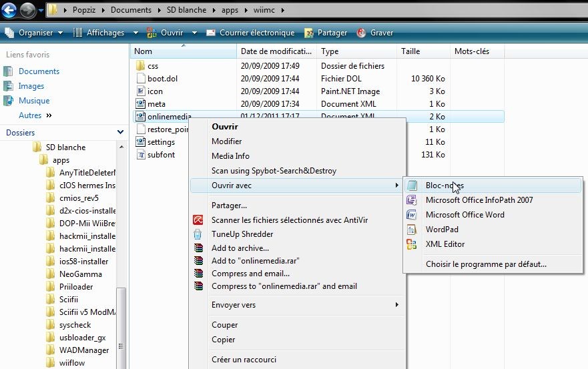Open the Images favorite link
This screenshot has height=369, width=588.
pos(31,86)
